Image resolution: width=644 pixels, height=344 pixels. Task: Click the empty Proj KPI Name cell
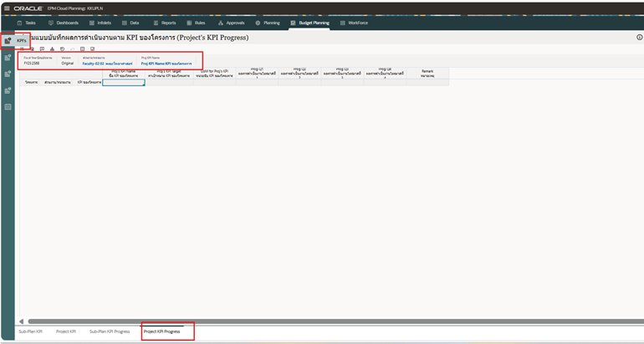click(x=124, y=83)
